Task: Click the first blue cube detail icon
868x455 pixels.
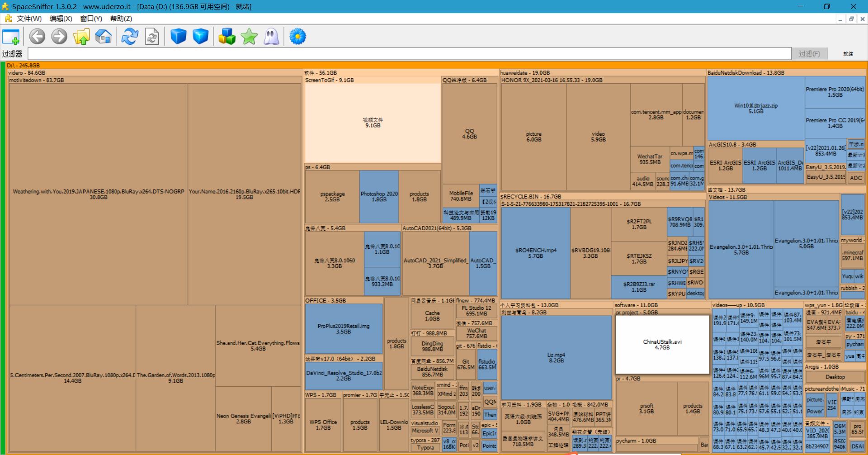Action: (x=178, y=37)
